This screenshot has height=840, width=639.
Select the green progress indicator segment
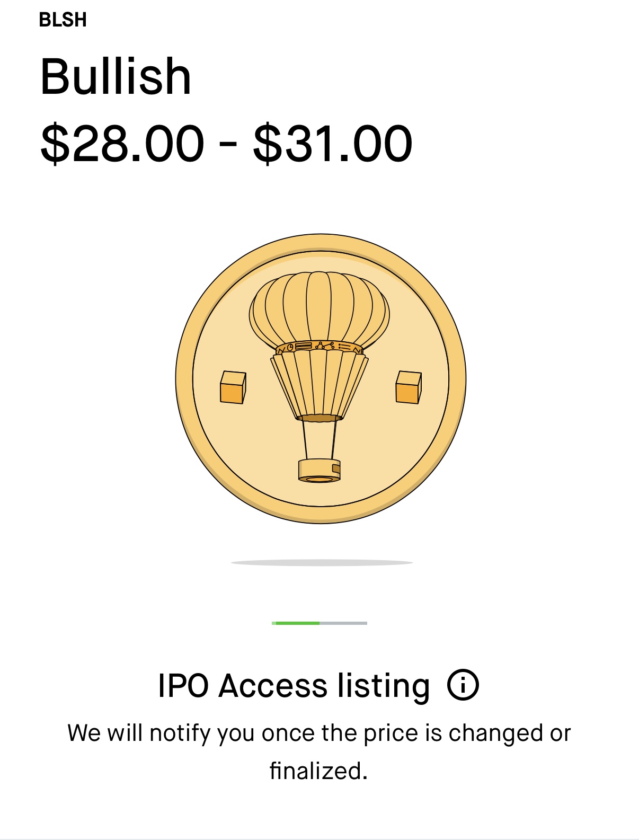coord(296,623)
